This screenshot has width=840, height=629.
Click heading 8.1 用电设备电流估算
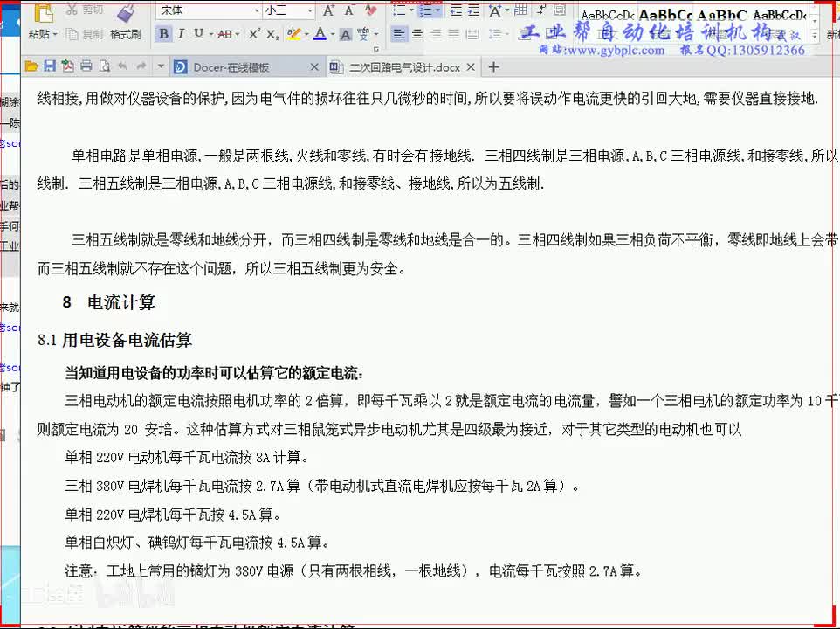[x=114, y=340]
